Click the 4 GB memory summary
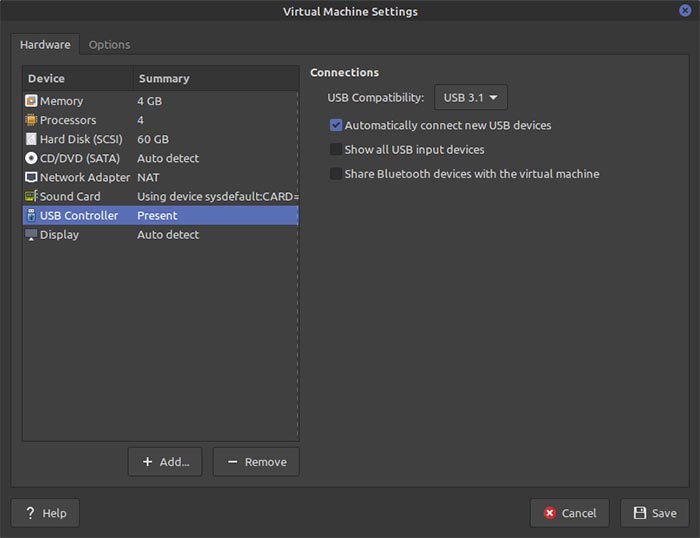 150,101
